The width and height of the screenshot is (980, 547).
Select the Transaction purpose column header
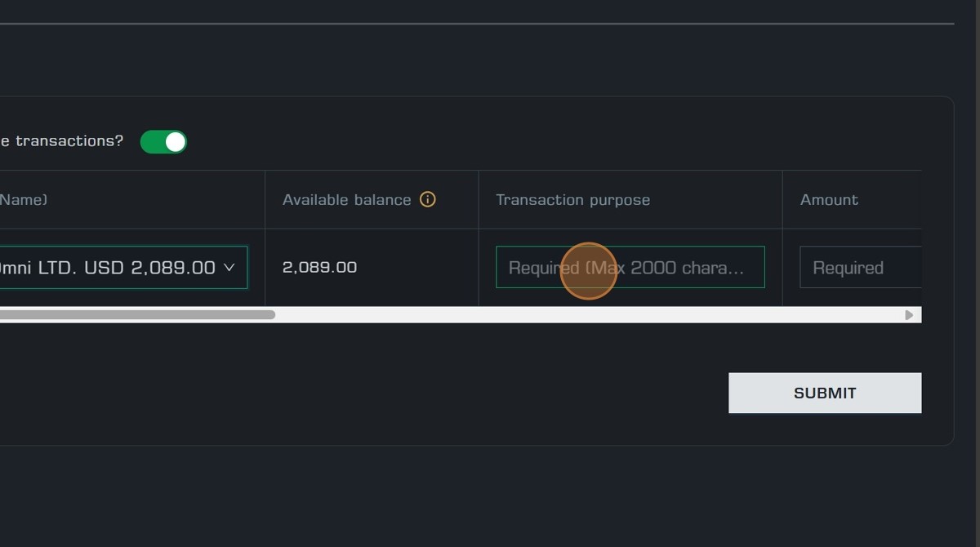point(572,200)
